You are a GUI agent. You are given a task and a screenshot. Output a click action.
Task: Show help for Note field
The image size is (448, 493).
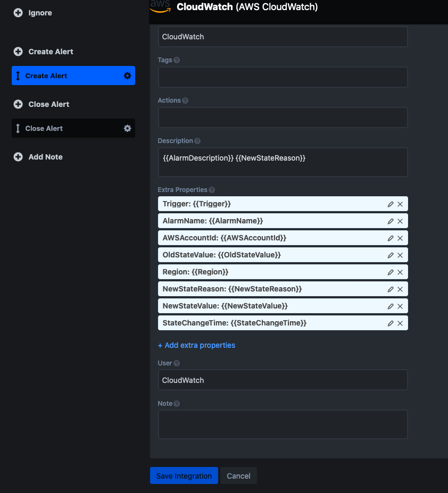pyautogui.click(x=177, y=404)
